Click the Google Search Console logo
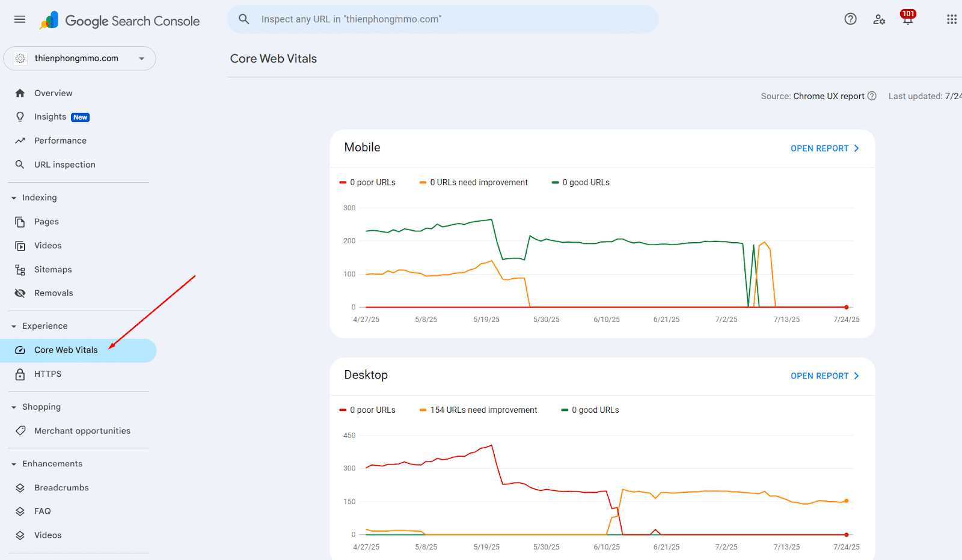 [x=120, y=21]
